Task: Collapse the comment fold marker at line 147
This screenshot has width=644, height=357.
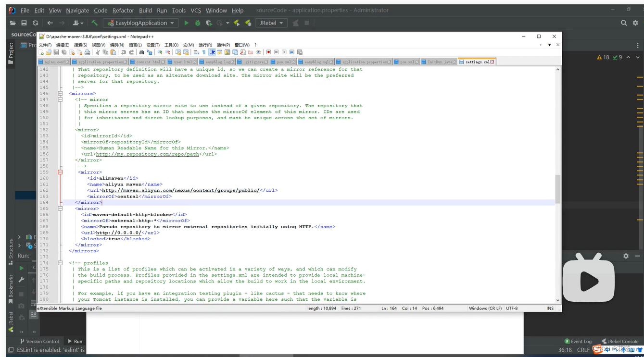Action: click(60, 99)
